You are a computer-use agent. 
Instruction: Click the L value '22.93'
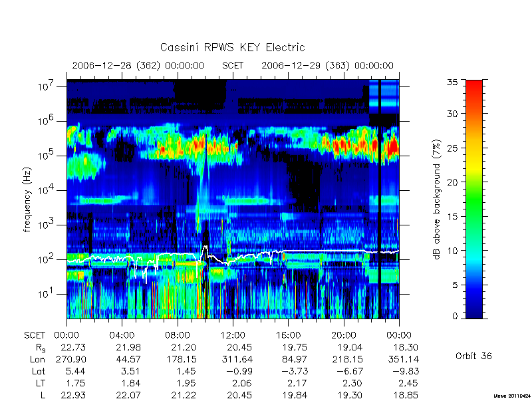[73, 395]
